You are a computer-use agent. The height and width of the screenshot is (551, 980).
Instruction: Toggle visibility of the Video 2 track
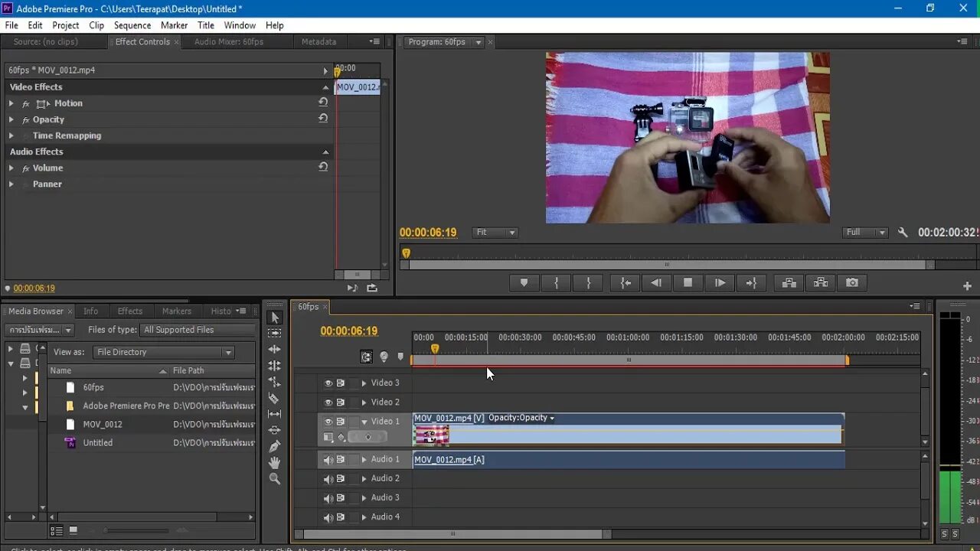click(x=328, y=403)
